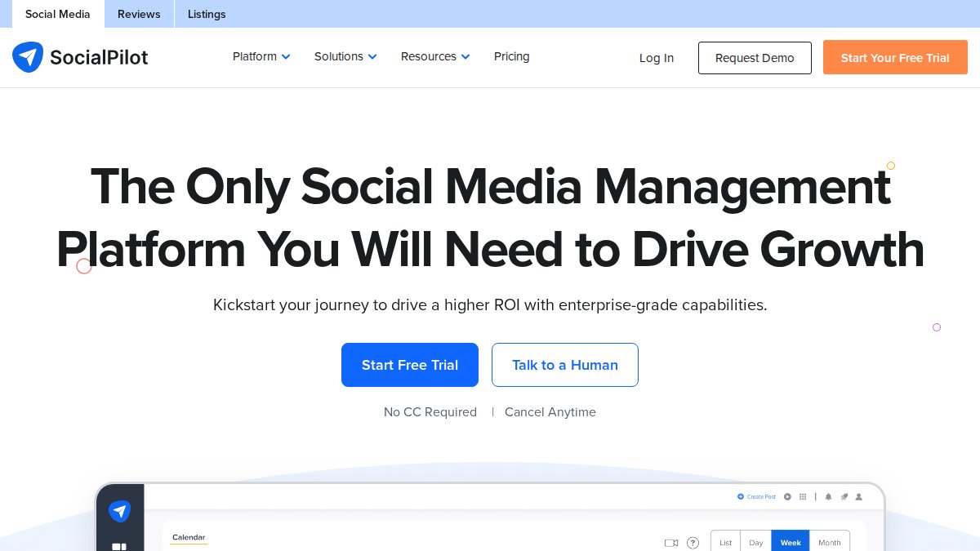Click the play icon beside Create Post
This screenshot has width=980, height=551.
click(787, 496)
